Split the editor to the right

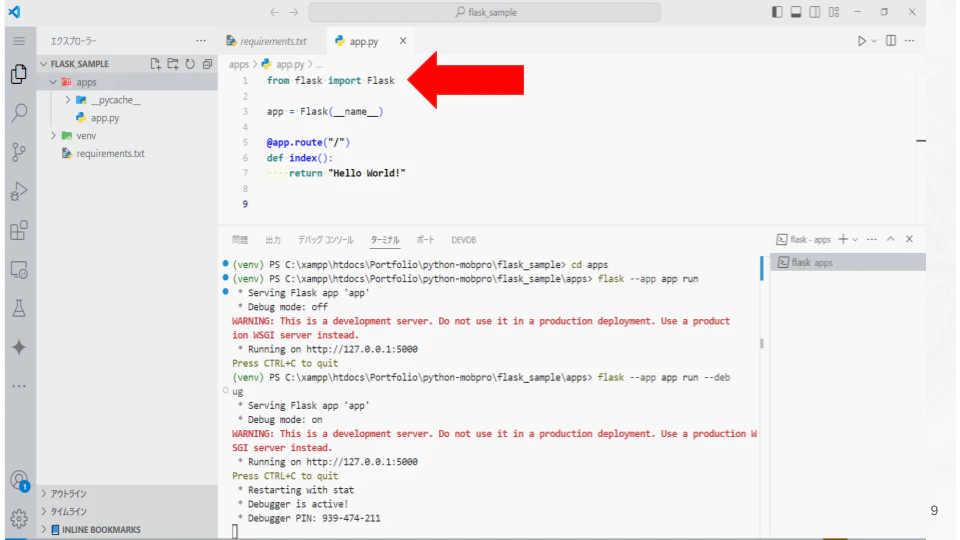tap(891, 41)
